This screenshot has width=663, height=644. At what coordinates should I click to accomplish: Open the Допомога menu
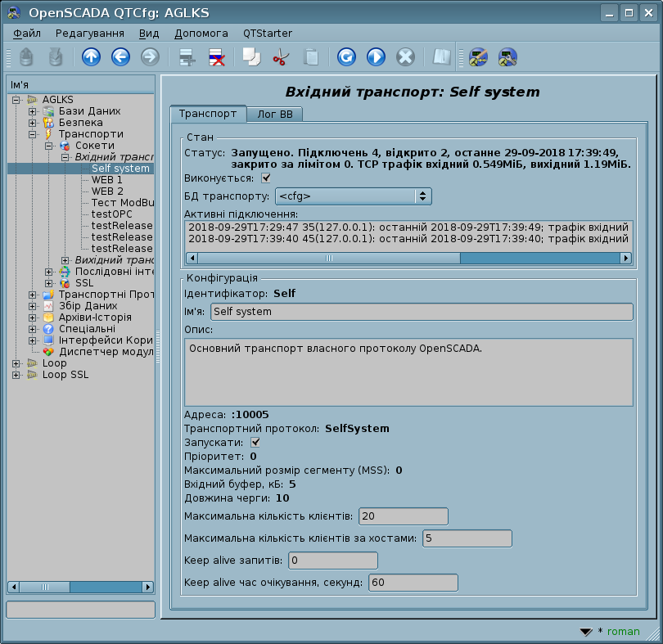201,34
